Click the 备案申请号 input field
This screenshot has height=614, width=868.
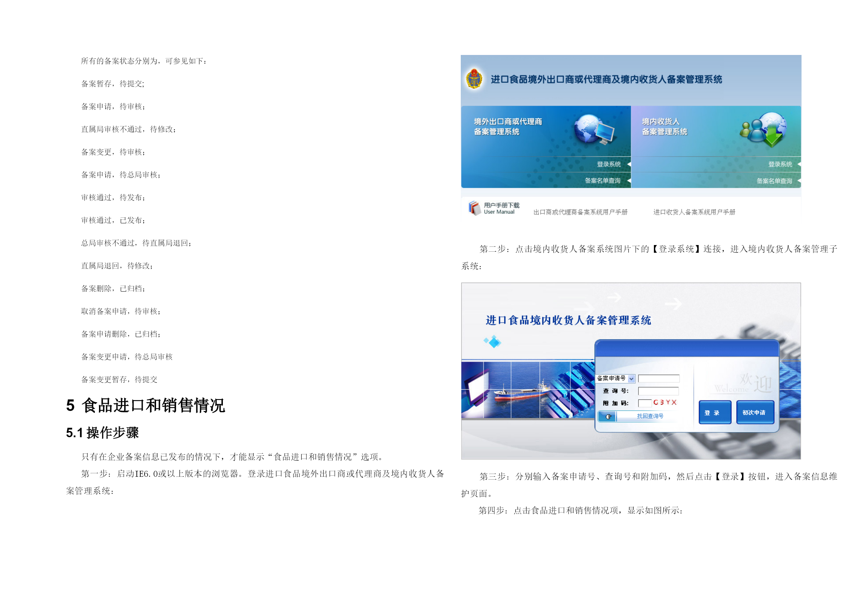click(658, 379)
